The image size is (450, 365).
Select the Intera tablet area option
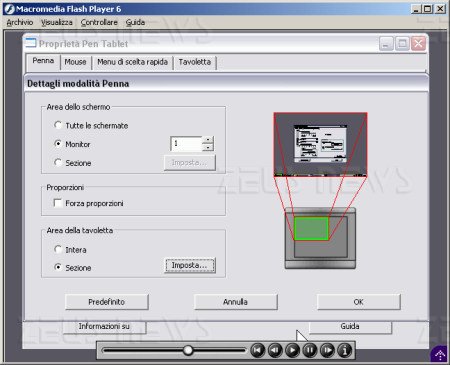58,249
